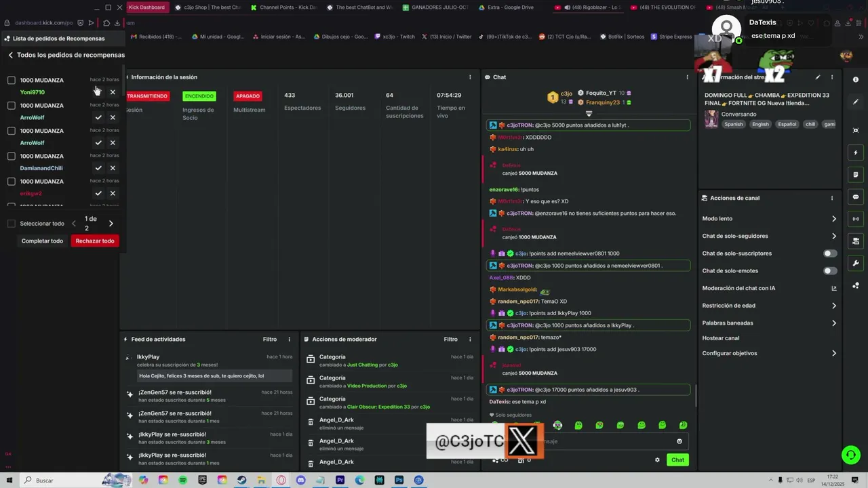Check erikgw2 request checkbox
The height and width of the screenshot is (488, 868).
tap(12, 181)
